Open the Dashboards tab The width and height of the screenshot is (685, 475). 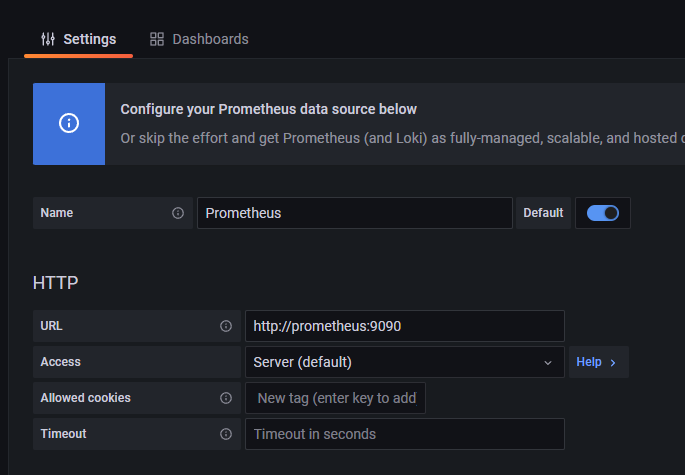pos(199,39)
